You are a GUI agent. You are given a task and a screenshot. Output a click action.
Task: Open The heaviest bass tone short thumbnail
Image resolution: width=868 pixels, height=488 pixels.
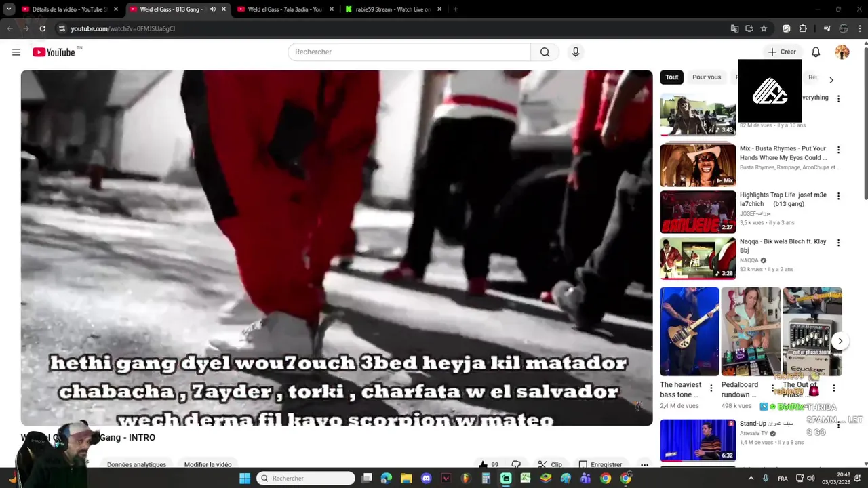coord(690,331)
